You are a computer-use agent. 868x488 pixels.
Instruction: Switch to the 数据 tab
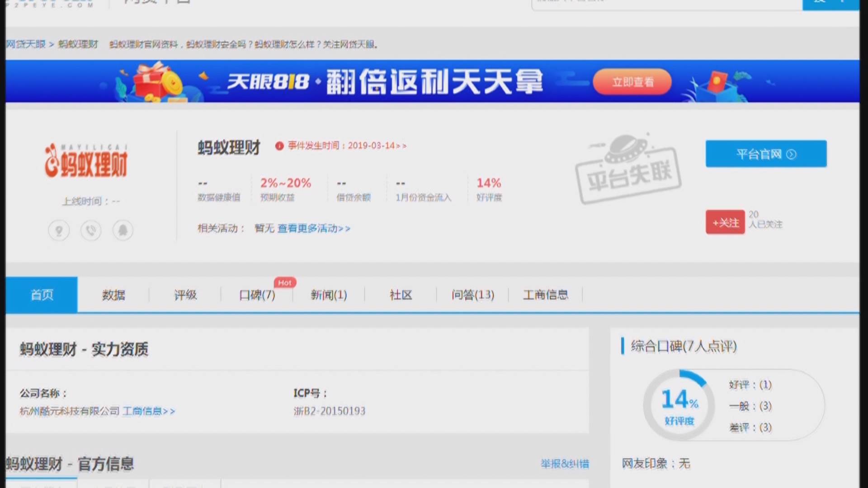click(x=113, y=295)
